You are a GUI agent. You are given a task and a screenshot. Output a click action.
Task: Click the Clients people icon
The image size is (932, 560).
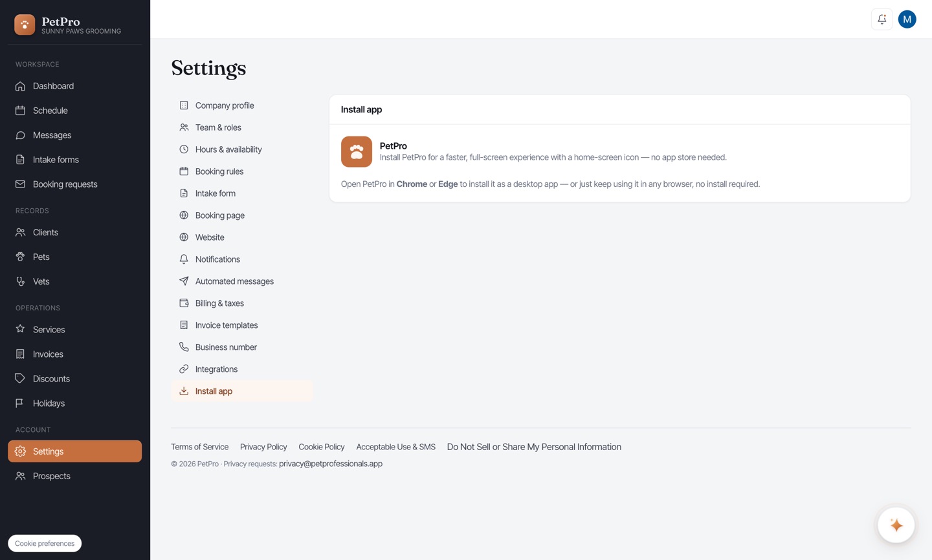pyautogui.click(x=20, y=232)
